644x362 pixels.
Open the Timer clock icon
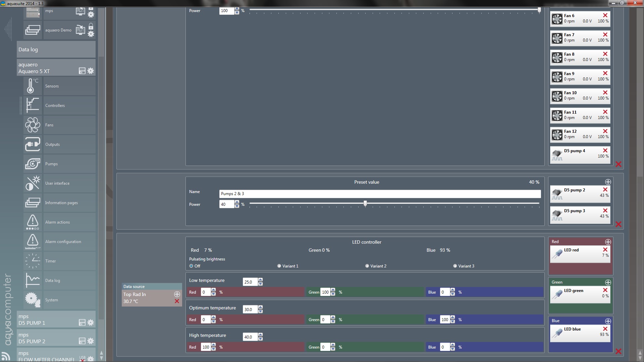(x=33, y=261)
